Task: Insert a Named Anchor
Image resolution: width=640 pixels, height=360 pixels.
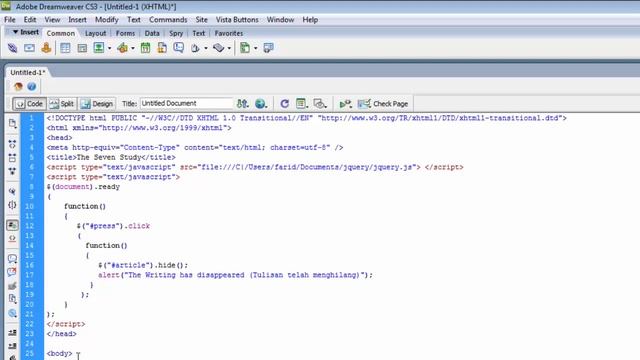Action: pyautogui.click(x=46, y=48)
